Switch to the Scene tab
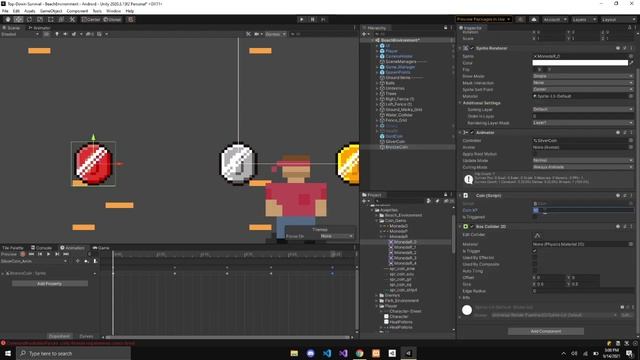The image size is (640, 360). 11,28
